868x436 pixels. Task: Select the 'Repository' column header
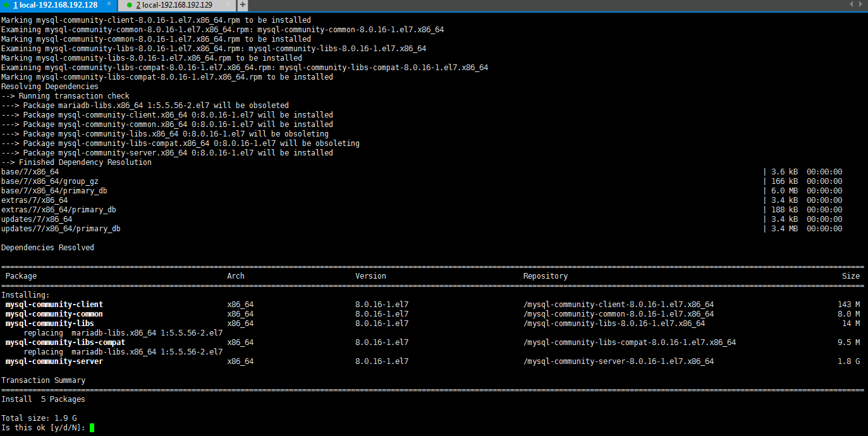pyautogui.click(x=546, y=276)
